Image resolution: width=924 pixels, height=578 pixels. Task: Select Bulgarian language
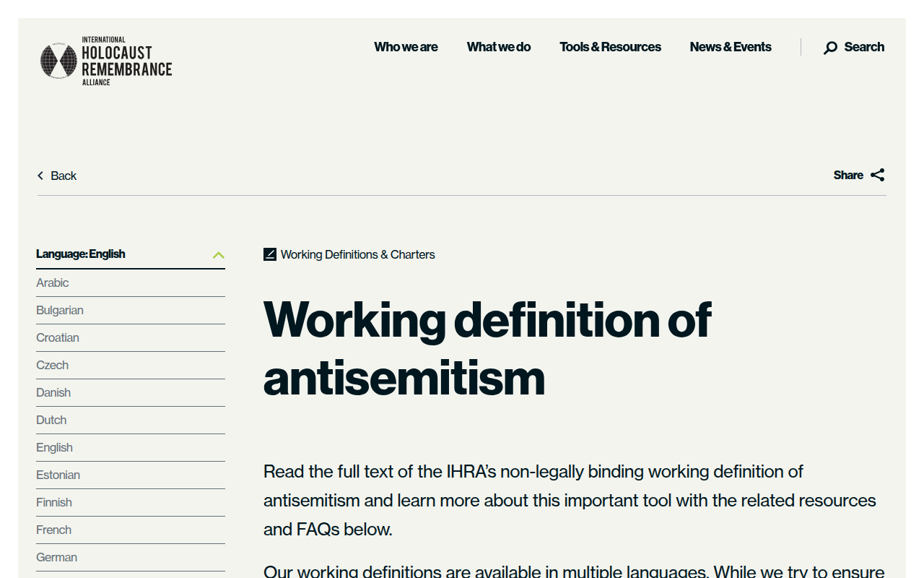tap(131, 311)
